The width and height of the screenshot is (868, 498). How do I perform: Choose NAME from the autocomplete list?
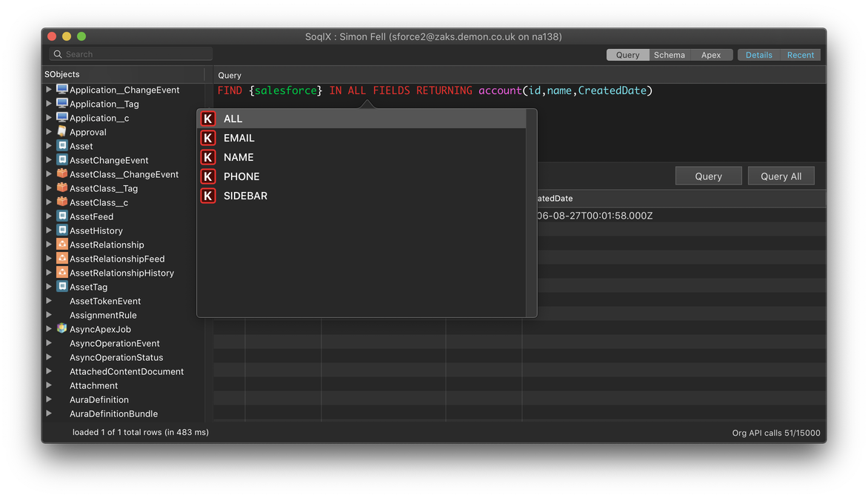tap(361, 157)
